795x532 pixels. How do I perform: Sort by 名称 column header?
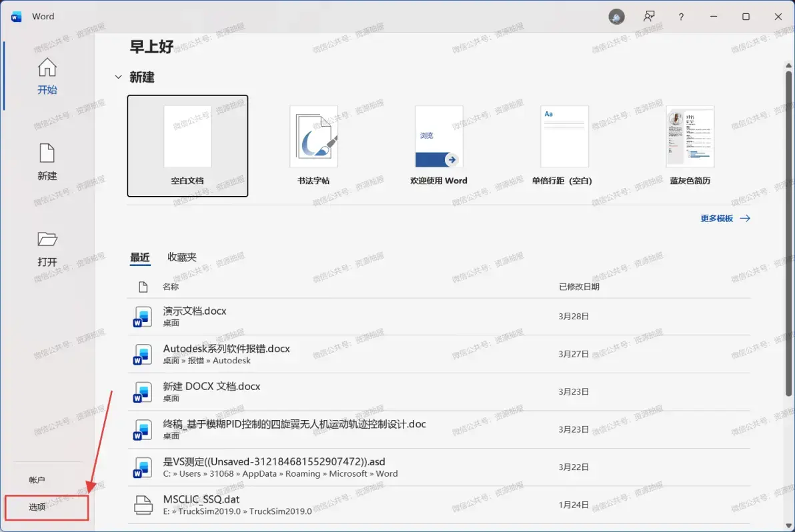tap(170, 287)
